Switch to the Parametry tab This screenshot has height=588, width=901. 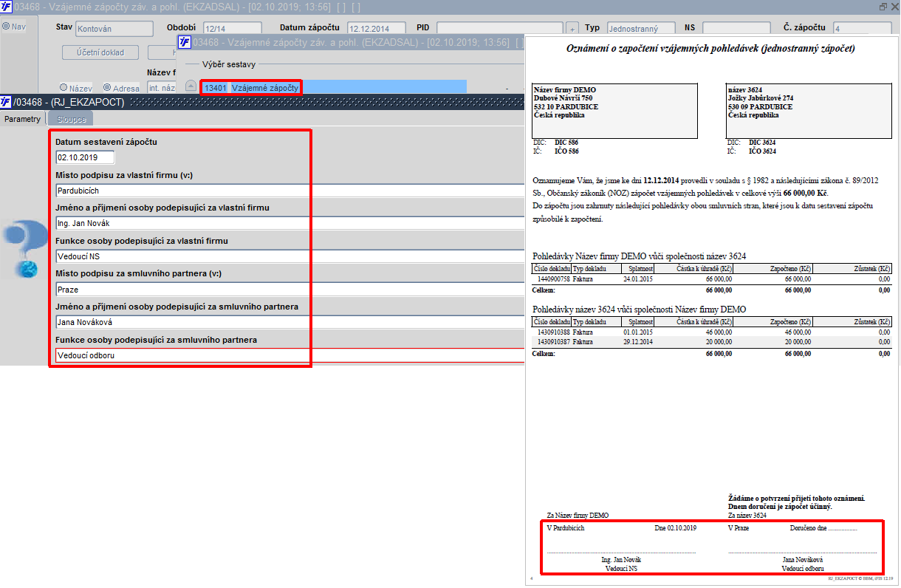pos(22,119)
